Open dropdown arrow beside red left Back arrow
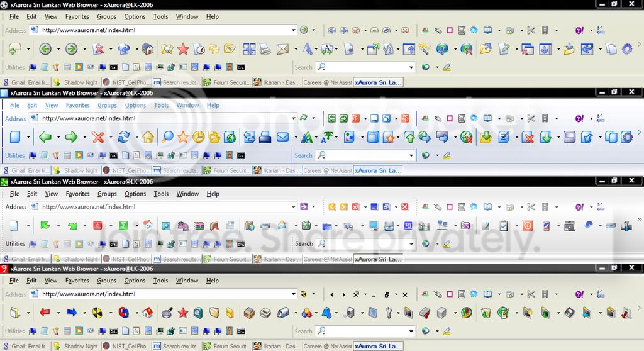The image size is (644, 351). [x=58, y=313]
